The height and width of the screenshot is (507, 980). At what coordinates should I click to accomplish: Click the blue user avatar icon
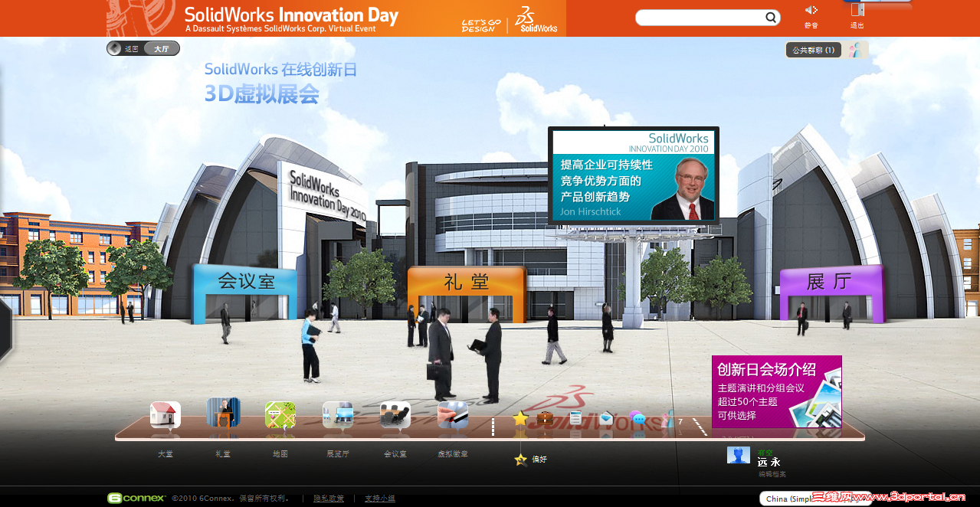tap(739, 455)
